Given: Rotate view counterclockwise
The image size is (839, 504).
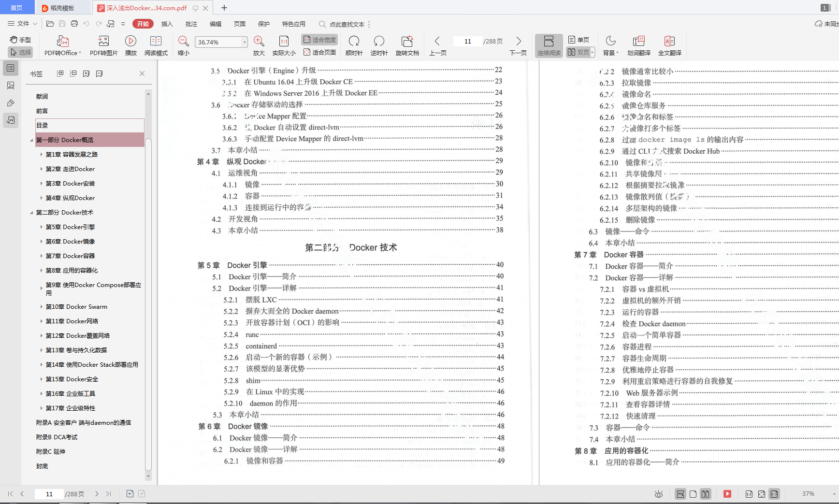Looking at the screenshot, I should click(379, 46).
